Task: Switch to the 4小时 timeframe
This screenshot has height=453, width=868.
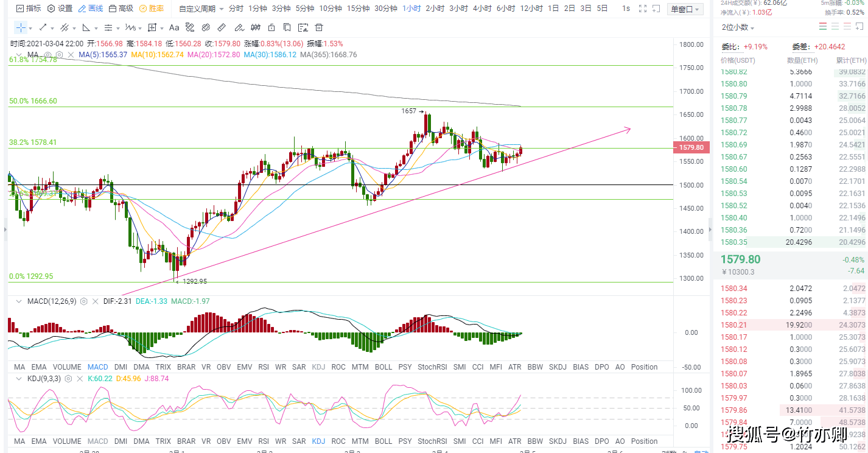Action: (481, 9)
